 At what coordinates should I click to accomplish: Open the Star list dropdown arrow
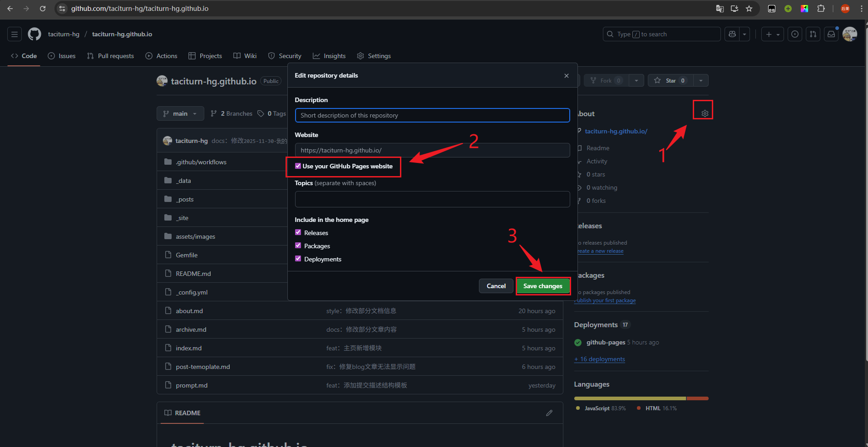point(701,80)
